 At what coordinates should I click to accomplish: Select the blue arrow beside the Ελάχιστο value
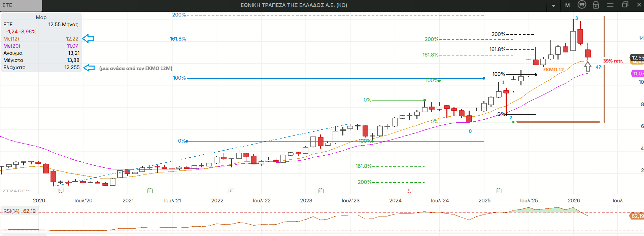[x=89, y=68]
